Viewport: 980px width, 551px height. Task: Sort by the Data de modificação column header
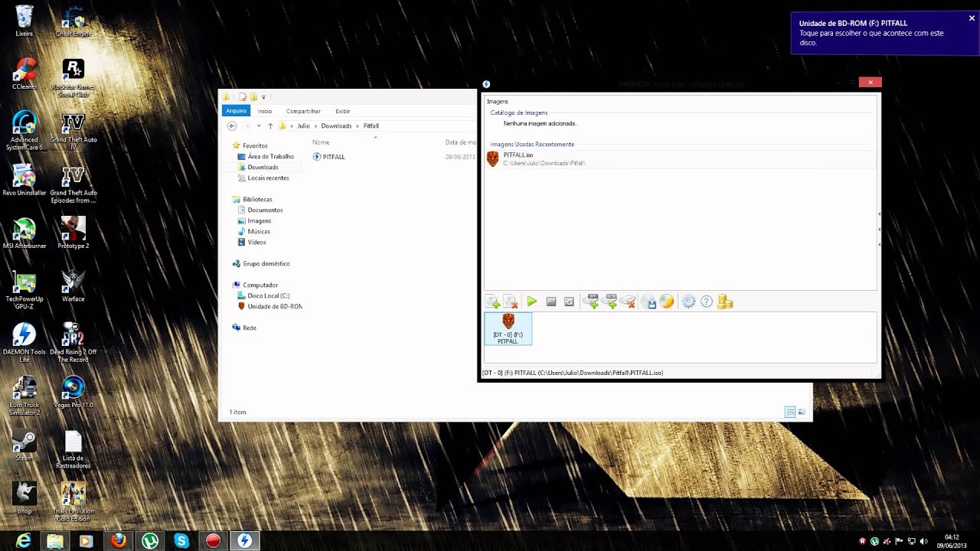point(461,142)
